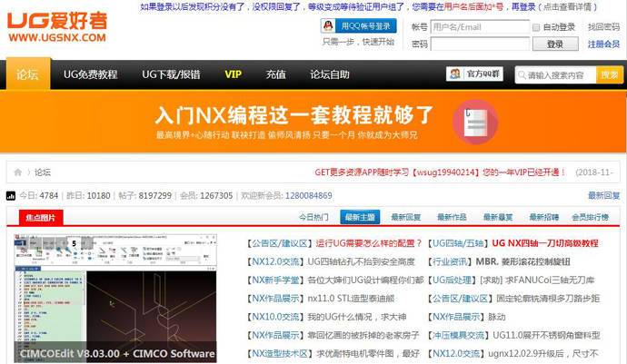This screenshot has height=364, width=627.
Task: Click the home icon in breadcrumb
Action: (x=18, y=172)
